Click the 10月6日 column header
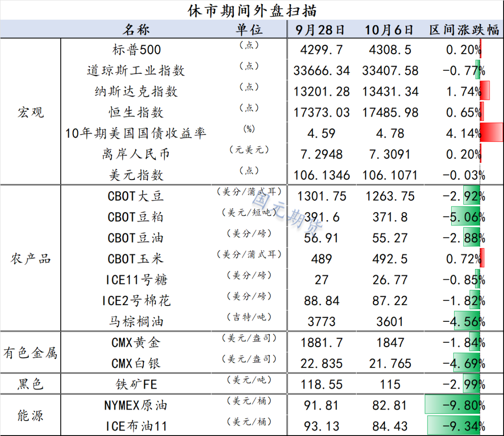The image size is (504, 436). click(x=389, y=30)
